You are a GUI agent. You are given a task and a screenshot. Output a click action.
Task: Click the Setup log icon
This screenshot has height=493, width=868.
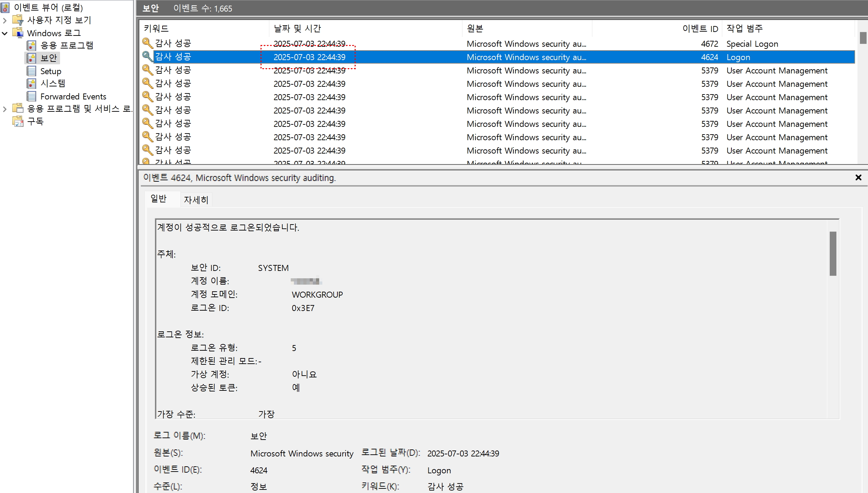(31, 71)
